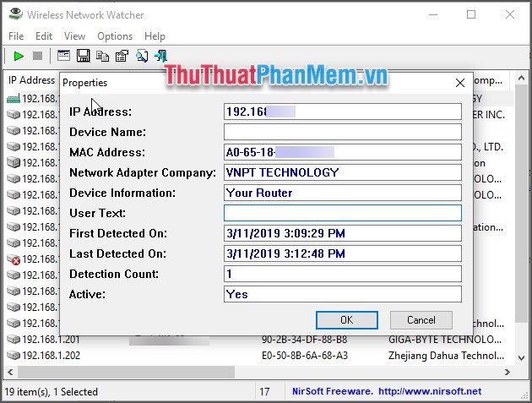Click the Find magnifier toolbar icon
This screenshot has height=403, width=532.
pos(142,56)
